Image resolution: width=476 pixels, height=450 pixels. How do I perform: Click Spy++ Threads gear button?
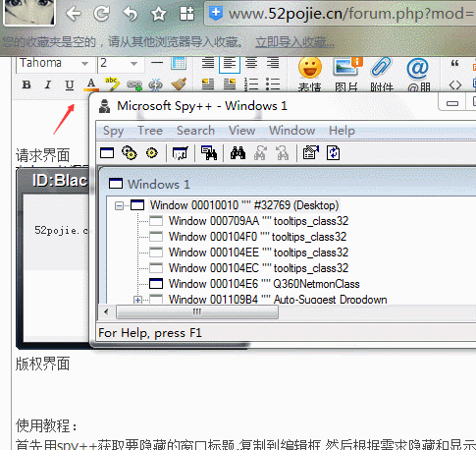(152, 153)
